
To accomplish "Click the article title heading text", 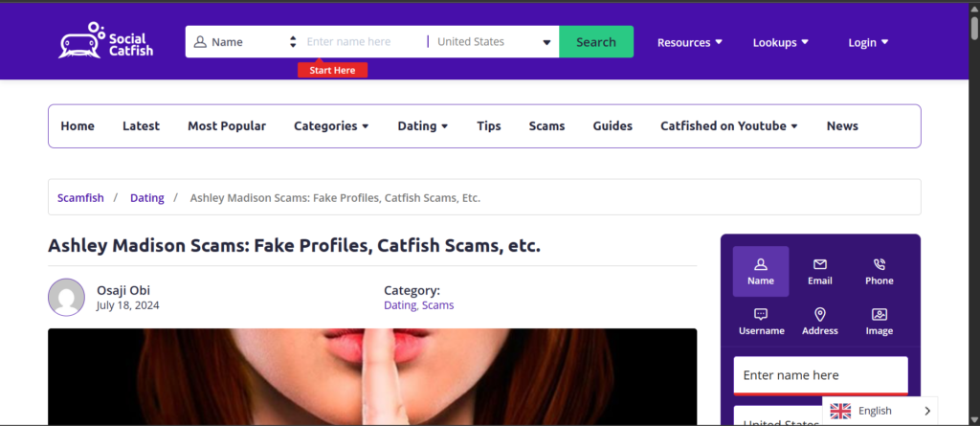I will click(295, 246).
